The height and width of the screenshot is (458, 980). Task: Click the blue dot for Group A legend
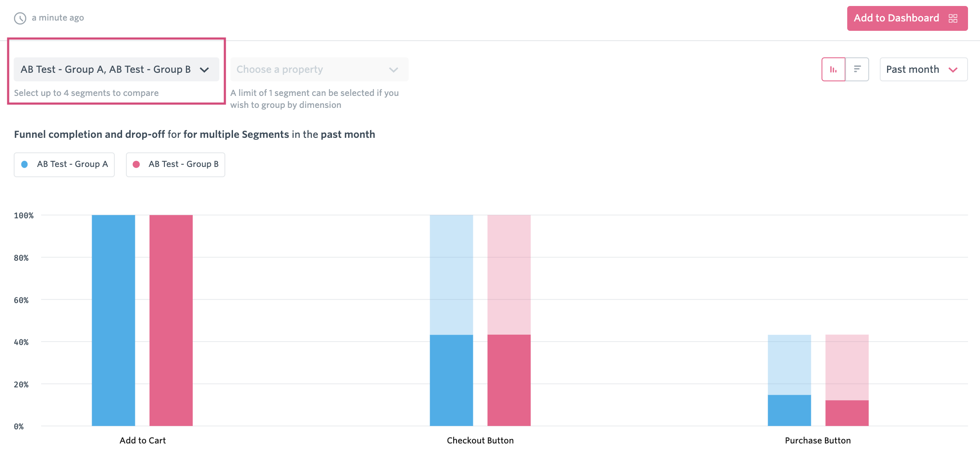[24, 164]
